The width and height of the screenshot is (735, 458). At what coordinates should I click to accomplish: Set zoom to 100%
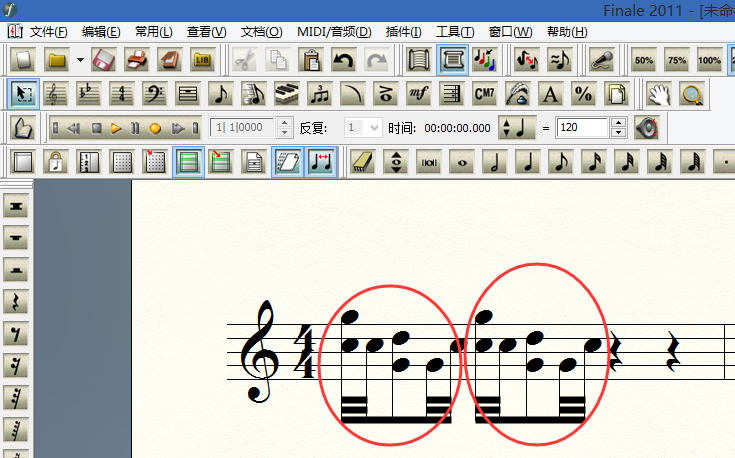(710, 60)
